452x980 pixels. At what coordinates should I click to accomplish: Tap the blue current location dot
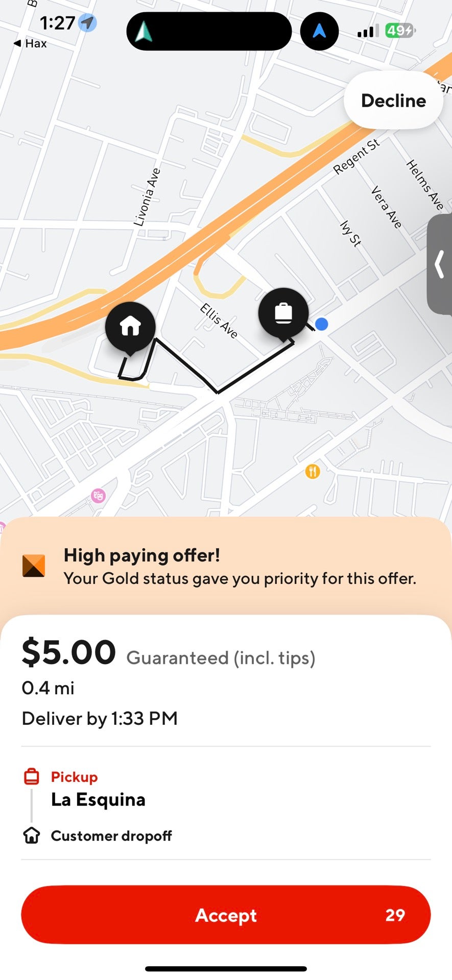pyautogui.click(x=321, y=324)
